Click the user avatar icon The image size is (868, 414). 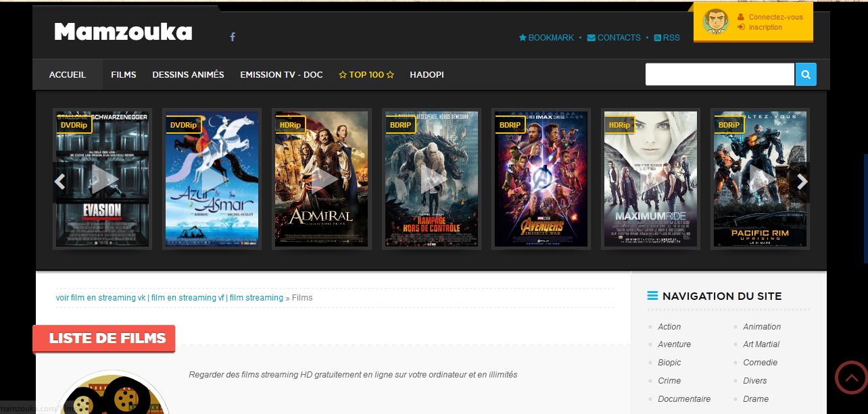715,22
